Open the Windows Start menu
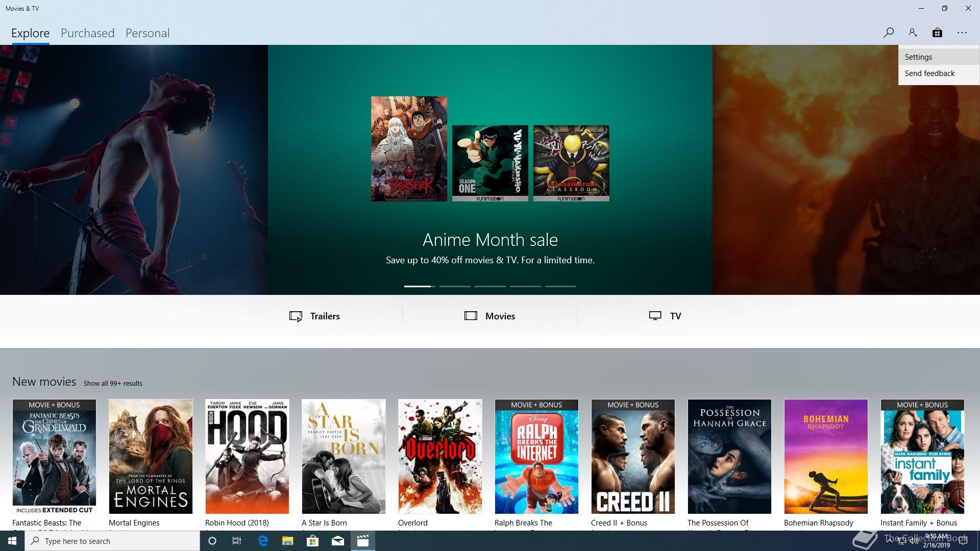Viewport: 980px width, 551px height. pos(12,541)
